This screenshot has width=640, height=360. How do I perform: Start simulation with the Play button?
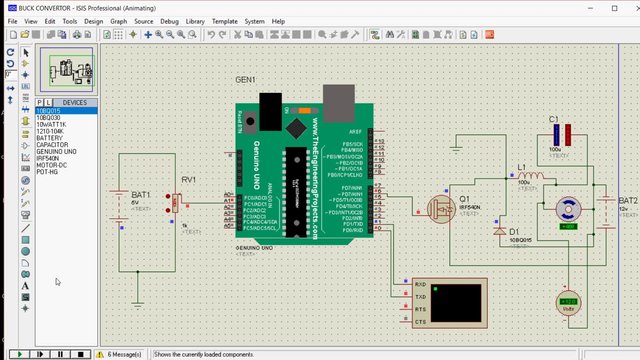click(19, 354)
